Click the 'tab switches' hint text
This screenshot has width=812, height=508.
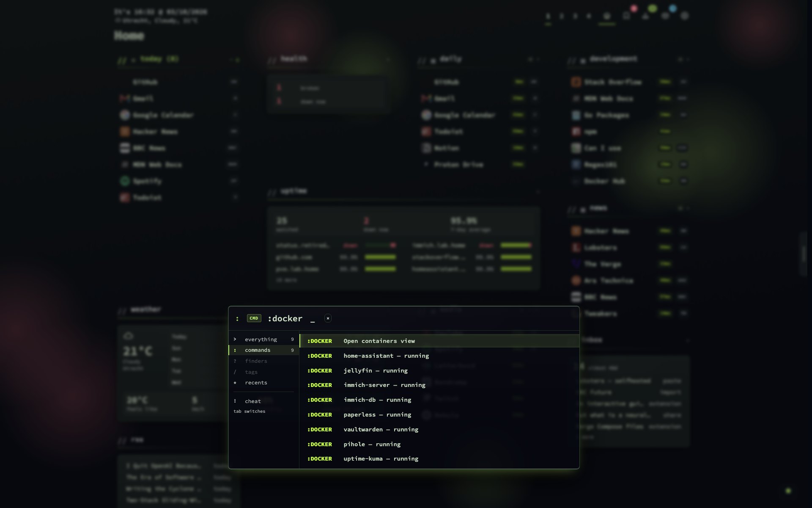(250, 411)
